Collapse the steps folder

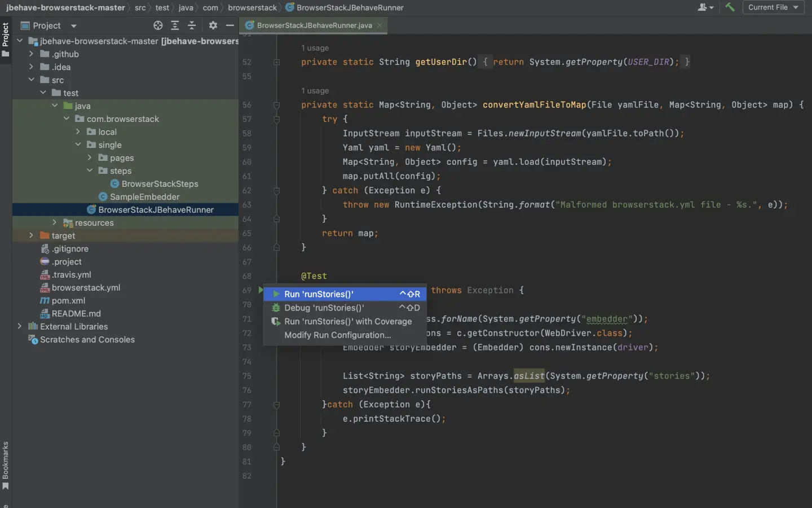pos(90,170)
